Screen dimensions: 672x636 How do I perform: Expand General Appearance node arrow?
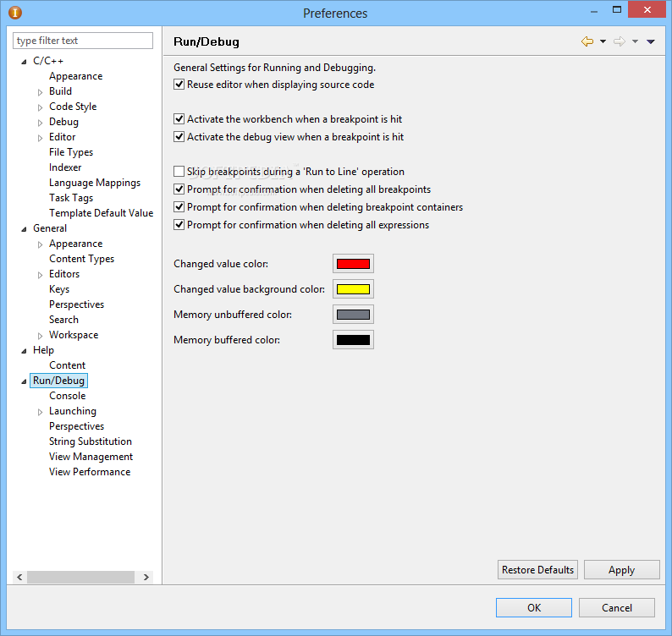pyautogui.click(x=40, y=244)
